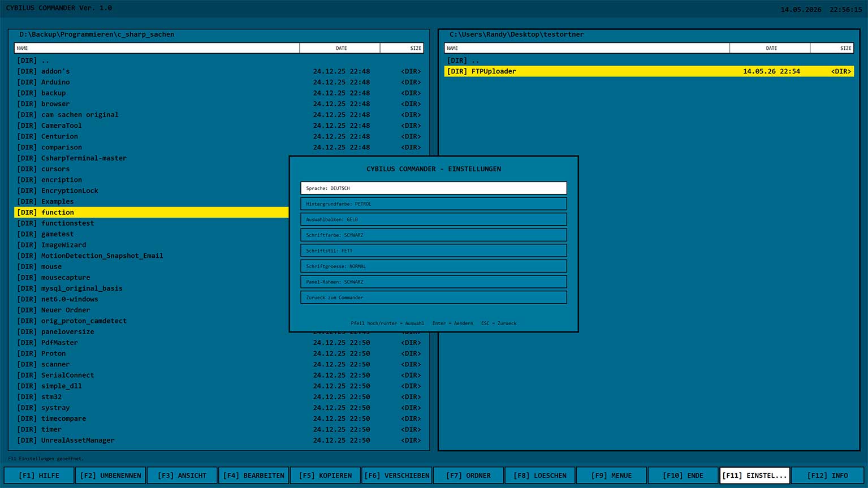Click the F3 ANSICHT button

click(x=182, y=476)
